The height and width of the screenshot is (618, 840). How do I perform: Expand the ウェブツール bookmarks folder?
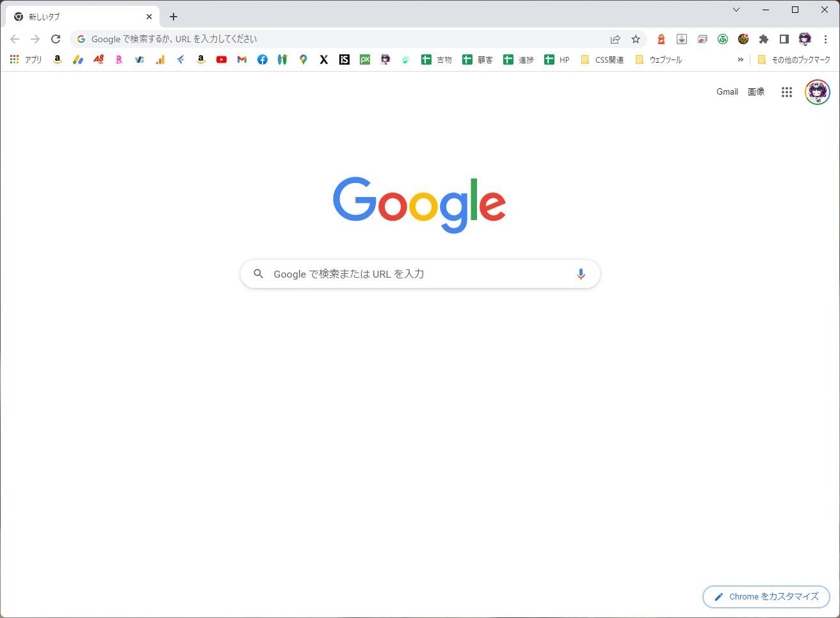(x=658, y=59)
